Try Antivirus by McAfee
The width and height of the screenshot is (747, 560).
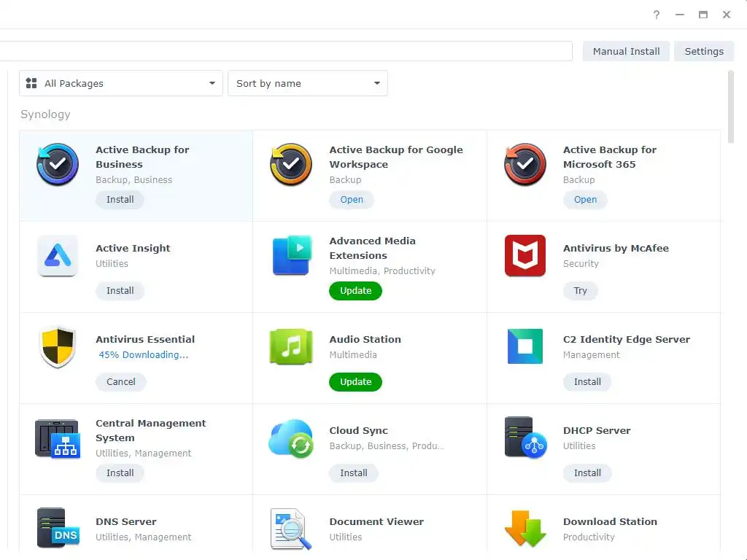click(x=580, y=290)
